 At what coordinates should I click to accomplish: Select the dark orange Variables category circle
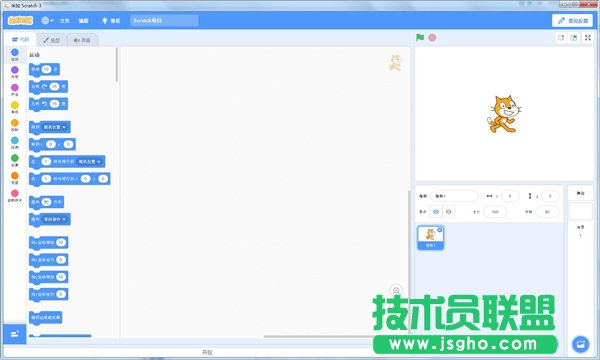coord(15,176)
